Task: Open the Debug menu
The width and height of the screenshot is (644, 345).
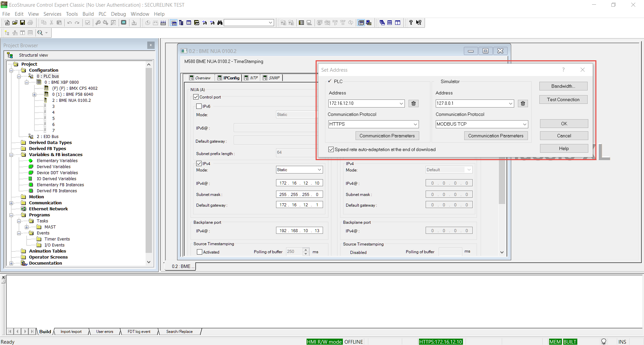Action: pyautogui.click(x=118, y=14)
